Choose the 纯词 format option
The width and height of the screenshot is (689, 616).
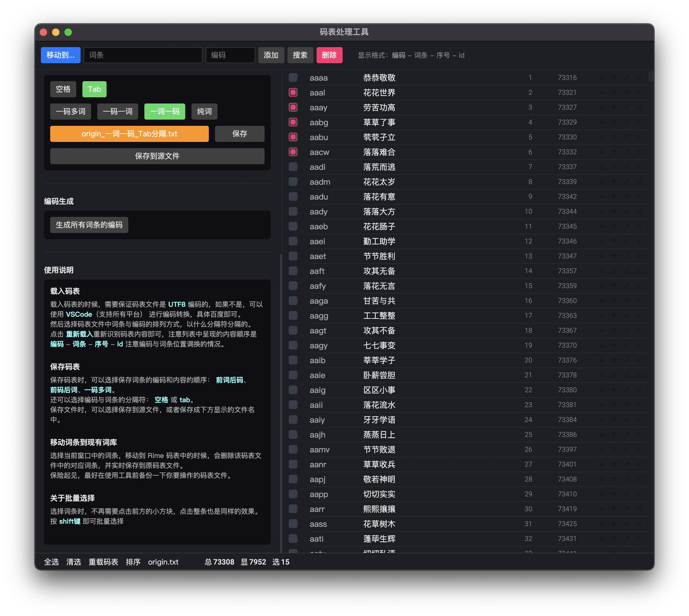[x=204, y=111]
